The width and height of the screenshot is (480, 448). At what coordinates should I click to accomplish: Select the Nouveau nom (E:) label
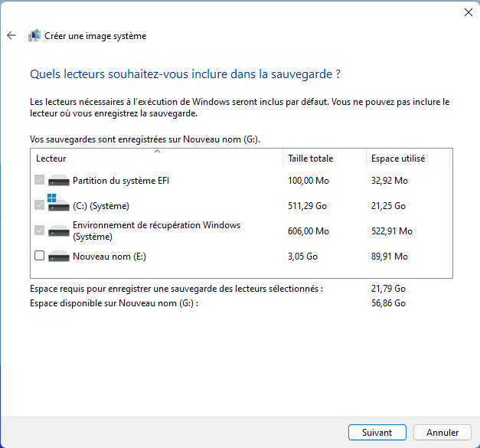coord(109,257)
